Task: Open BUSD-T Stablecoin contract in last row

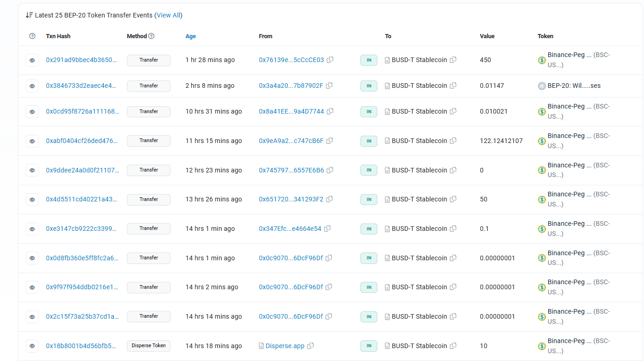Action: [x=419, y=346]
